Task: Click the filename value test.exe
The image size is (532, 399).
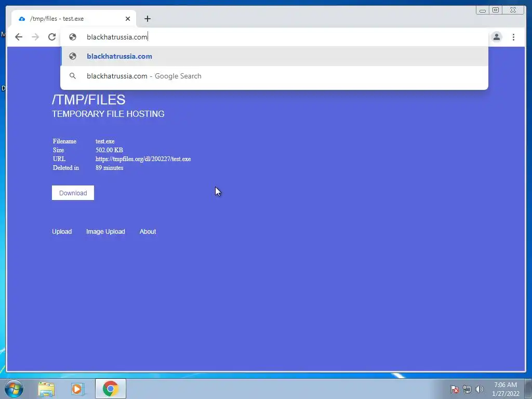Action: pos(105,141)
